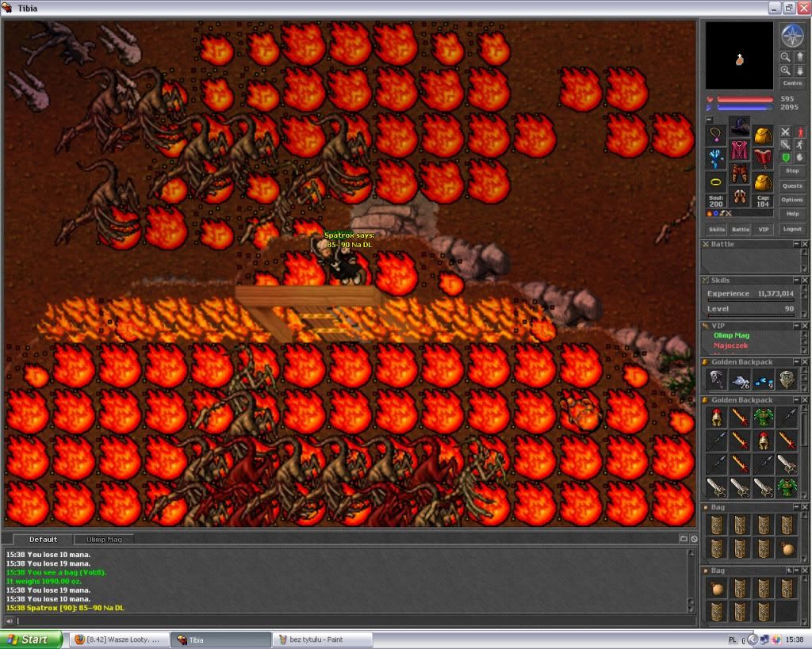Image resolution: width=812 pixels, height=649 pixels.
Task: Zoom in the minimap
Action: pos(785,71)
